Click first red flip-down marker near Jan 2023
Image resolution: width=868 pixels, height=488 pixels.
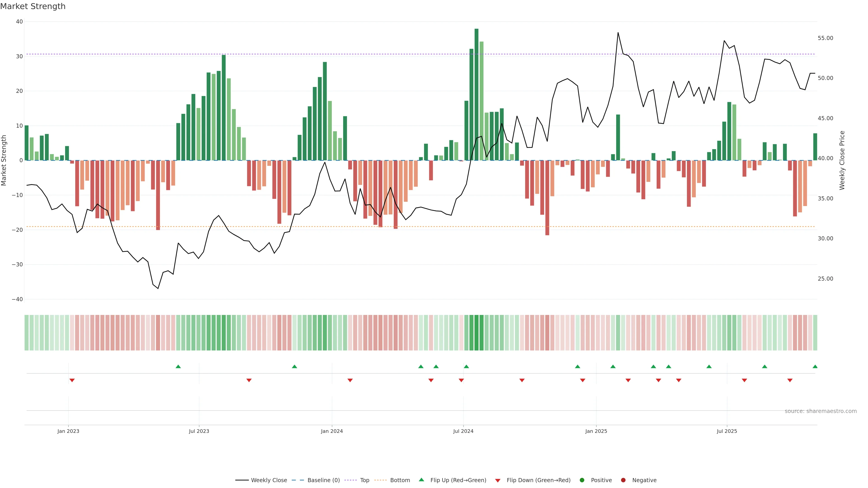click(x=72, y=380)
